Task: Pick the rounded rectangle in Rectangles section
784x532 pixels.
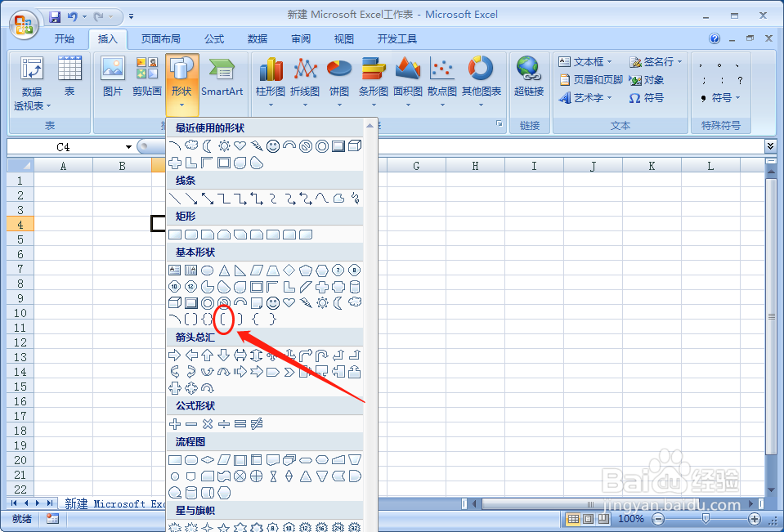Action: 191,235
